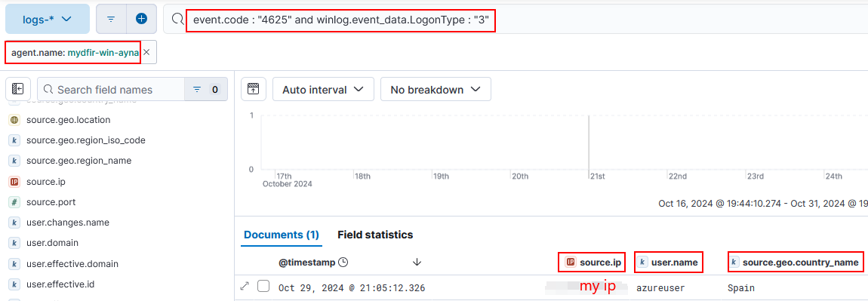Screen dimensions: 868x301
Task: Click into the KQL query bar
Action: point(515,20)
